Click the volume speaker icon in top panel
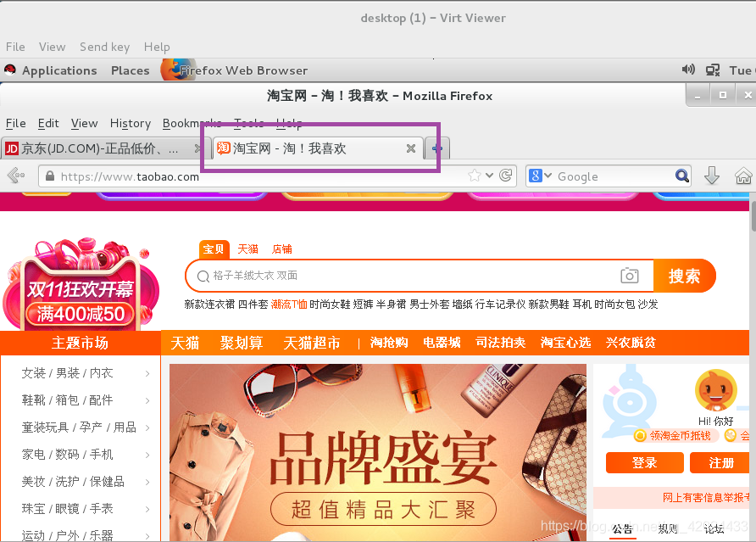756x542 pixels. [x=688, y=70]
